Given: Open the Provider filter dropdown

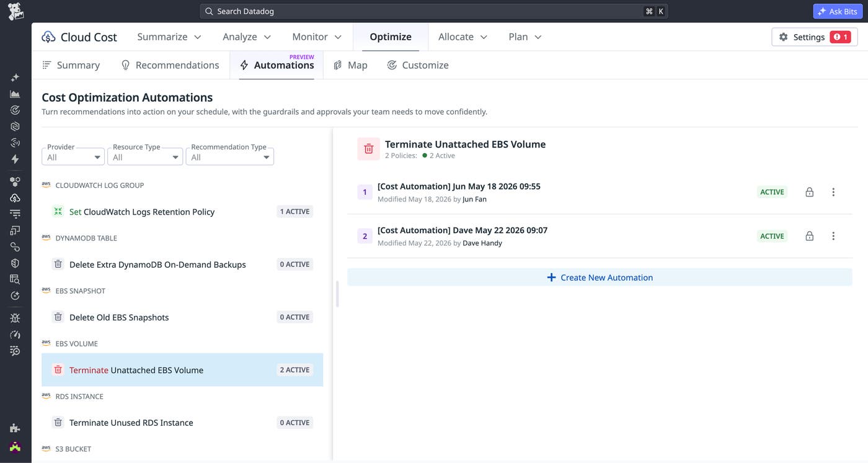Looking at the screenshot, I should click(73, 157).
